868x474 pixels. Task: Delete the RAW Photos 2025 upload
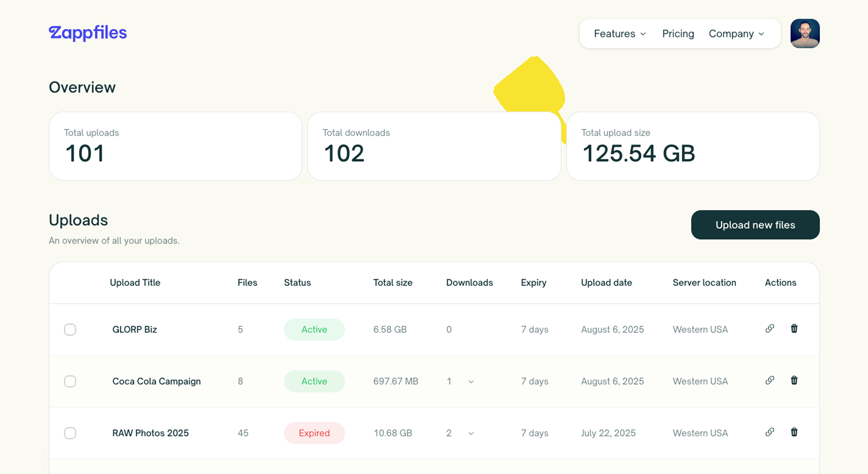(x=794, y=432)
